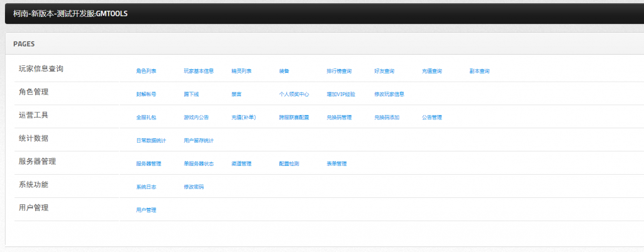Open the 系统日志 link

point(146,187)
